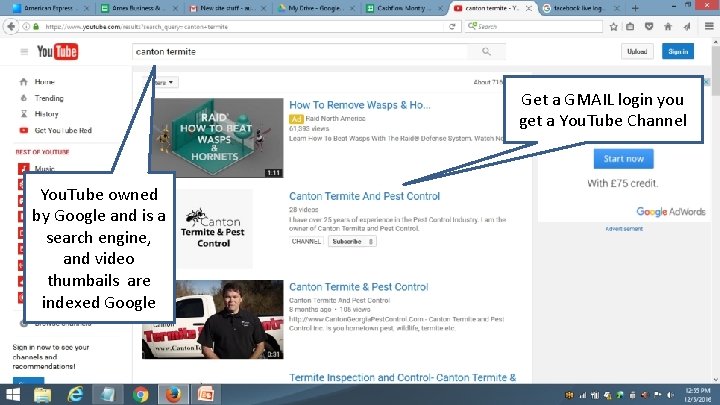The image size is (720, 405).
Task: Click the magnifier search button
Action: click(486, 51)
